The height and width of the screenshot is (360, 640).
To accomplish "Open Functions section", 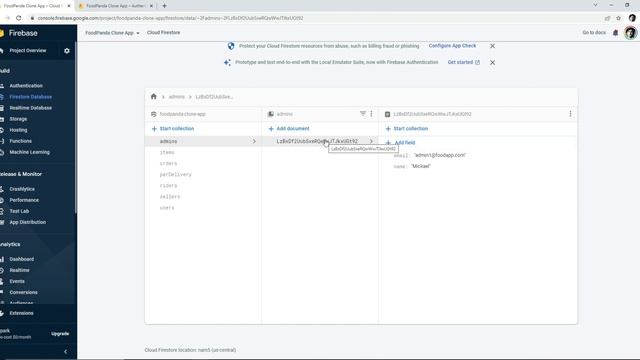I will (20, 141).
